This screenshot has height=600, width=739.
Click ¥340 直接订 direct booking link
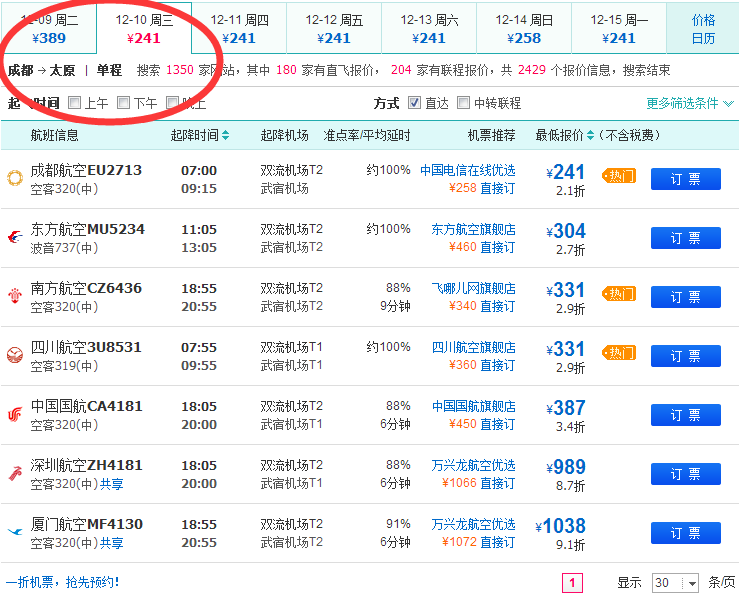click(482, 306)
